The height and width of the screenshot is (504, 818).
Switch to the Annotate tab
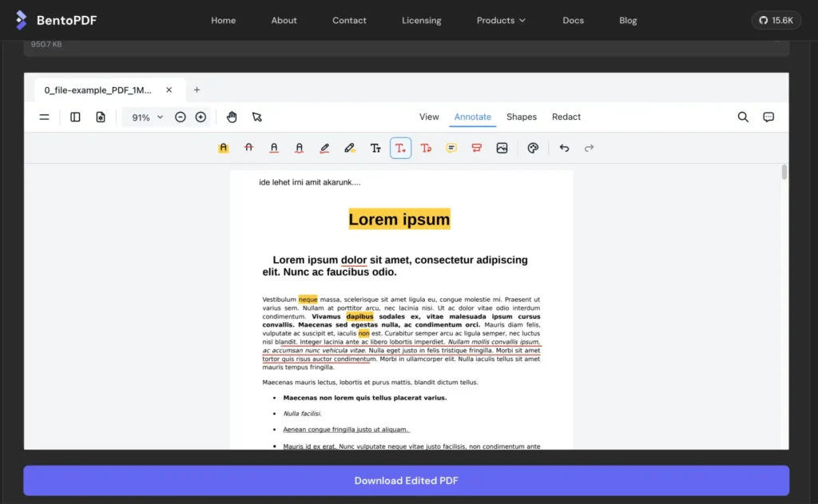473,117
